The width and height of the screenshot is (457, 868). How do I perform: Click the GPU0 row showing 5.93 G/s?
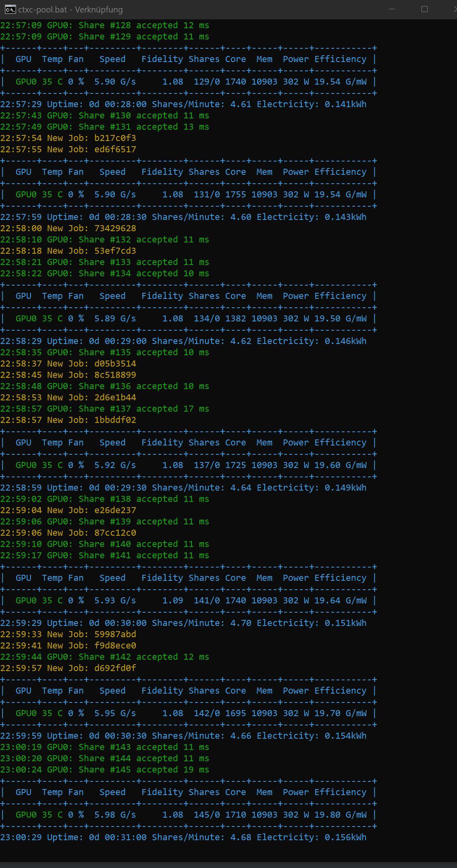point(189,601)
